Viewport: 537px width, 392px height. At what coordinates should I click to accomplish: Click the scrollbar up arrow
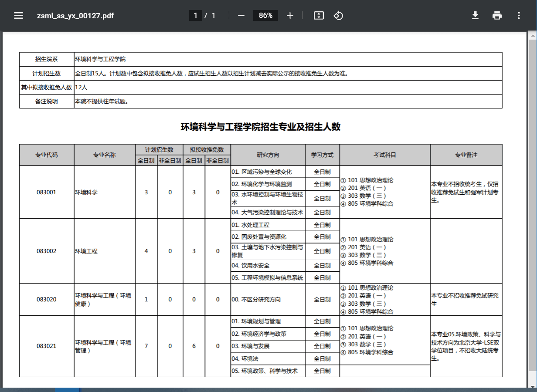point(533,35)
